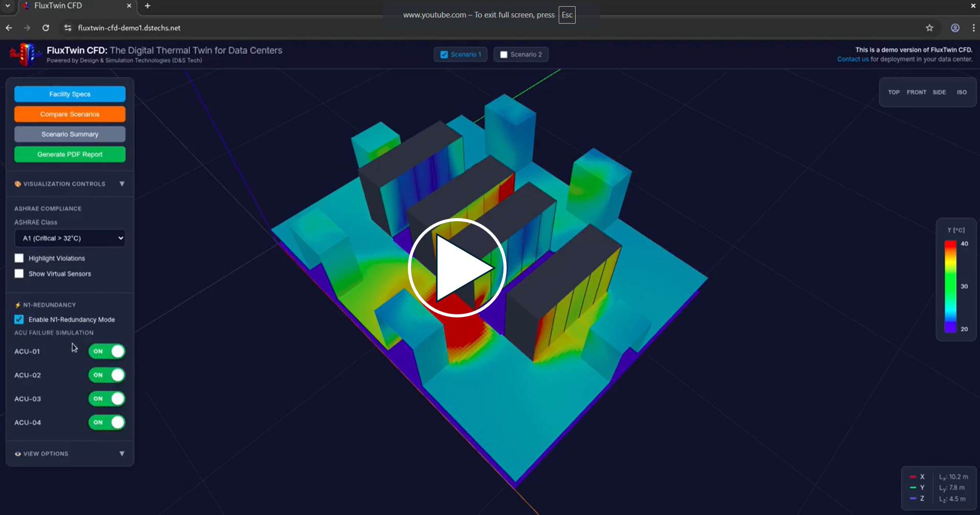Image resolution: width=980 pixels, height=515 pixels.
Task: Click the Compare Scenarios button
Action: [70, 114]
